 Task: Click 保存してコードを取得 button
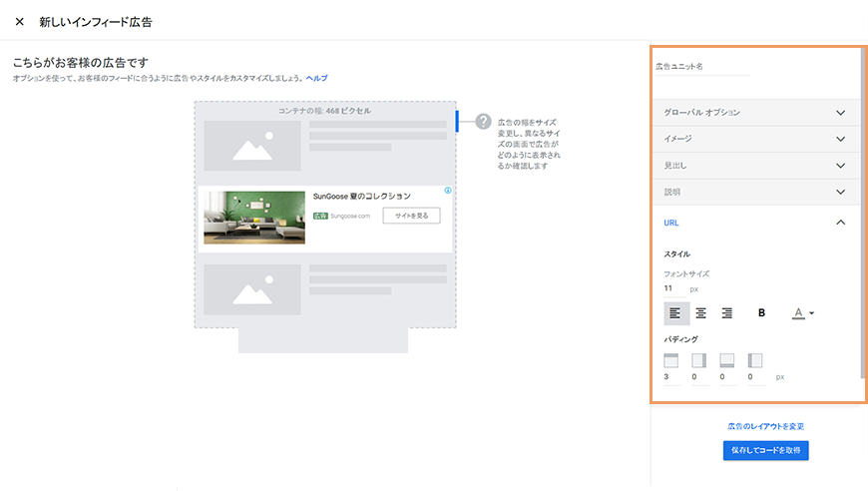click(765, 451)
